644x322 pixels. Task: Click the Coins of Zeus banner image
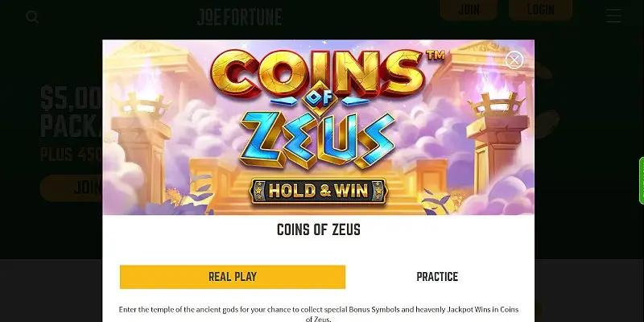click(x=318, y=127)
